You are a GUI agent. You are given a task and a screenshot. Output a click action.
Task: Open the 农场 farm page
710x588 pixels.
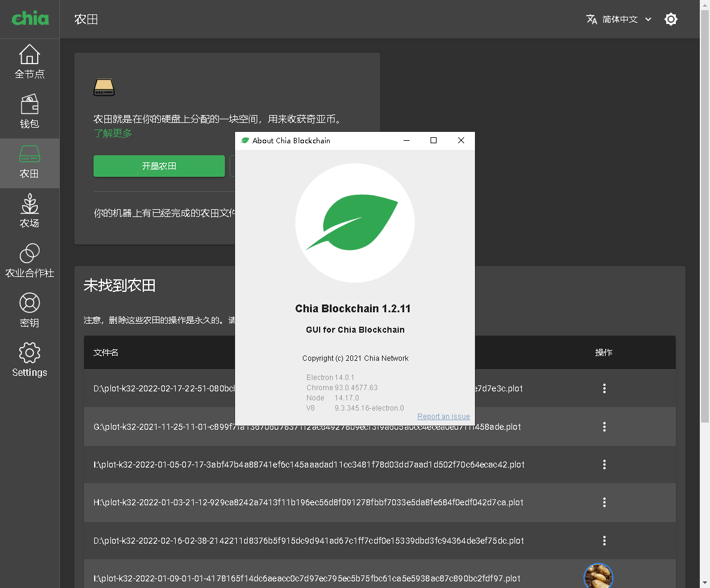(29, 212)
